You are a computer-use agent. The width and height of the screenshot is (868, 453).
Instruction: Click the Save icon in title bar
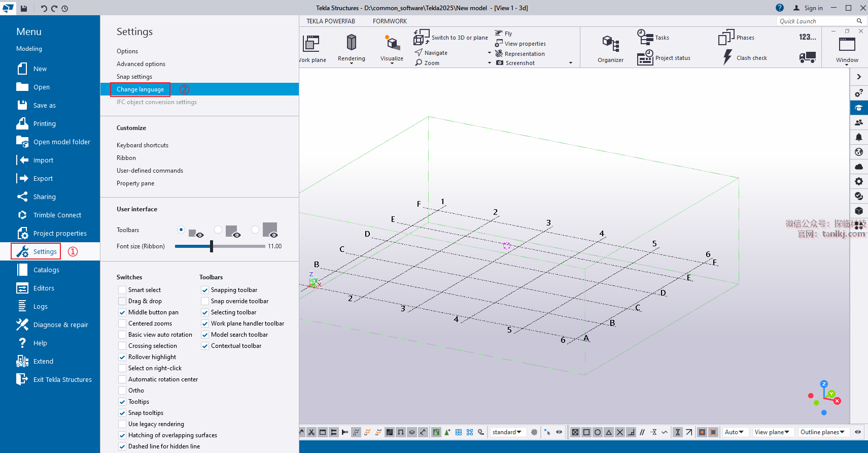pos(24,8)
